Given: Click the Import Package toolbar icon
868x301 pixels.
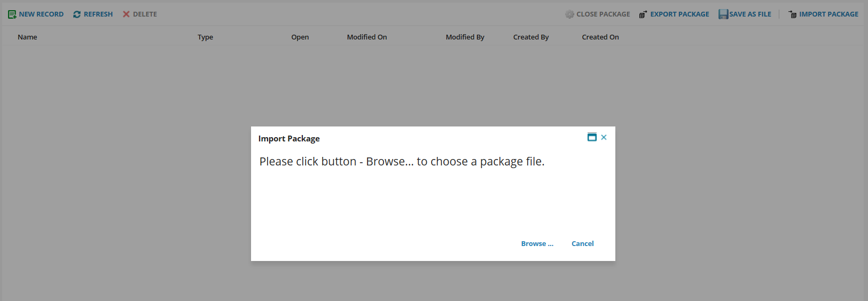Looking at the screenshot, I should pos(793,14).
